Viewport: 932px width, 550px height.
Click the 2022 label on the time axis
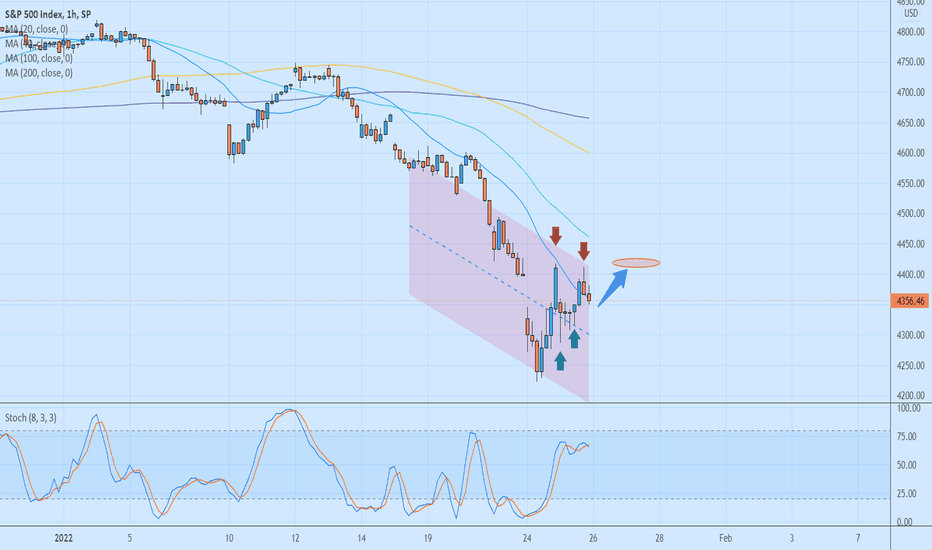(x=64, y=538)
